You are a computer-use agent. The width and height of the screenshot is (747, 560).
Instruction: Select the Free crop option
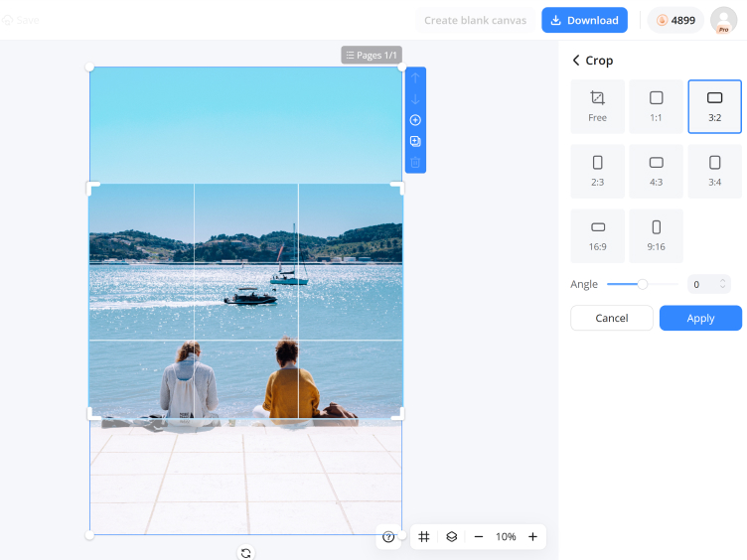pos(597,106)
